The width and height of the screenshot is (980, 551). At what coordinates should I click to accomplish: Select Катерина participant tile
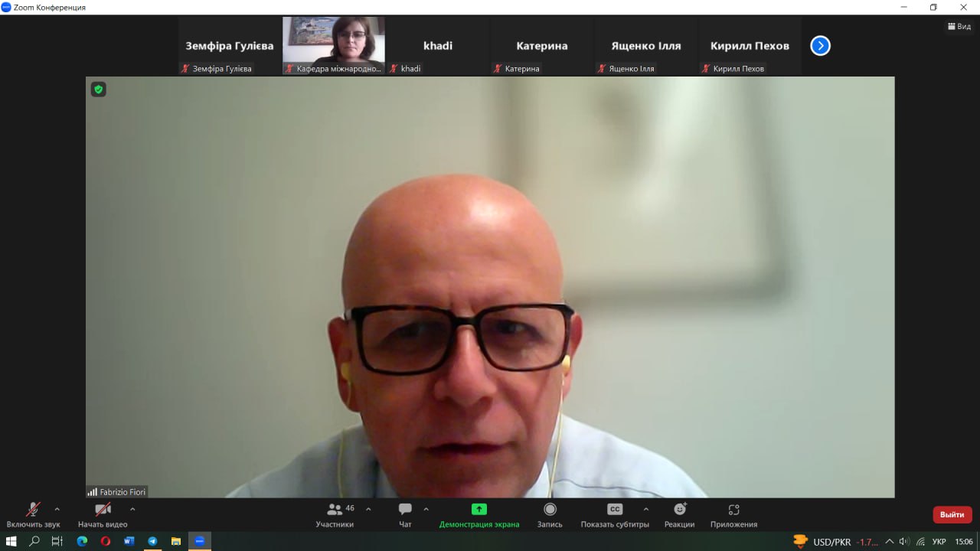click(x=542, y=46)
